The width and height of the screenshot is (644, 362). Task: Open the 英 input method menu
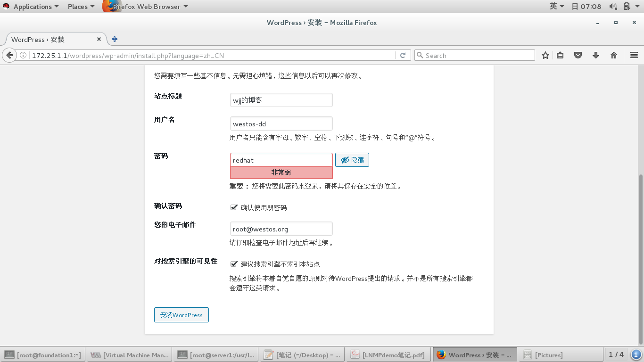point(557,7)
